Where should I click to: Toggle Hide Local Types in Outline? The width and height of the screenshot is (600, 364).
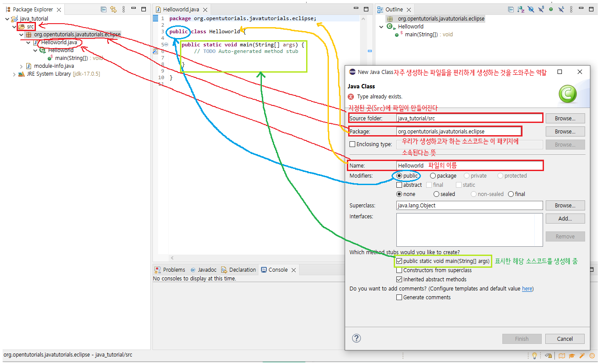561,9
